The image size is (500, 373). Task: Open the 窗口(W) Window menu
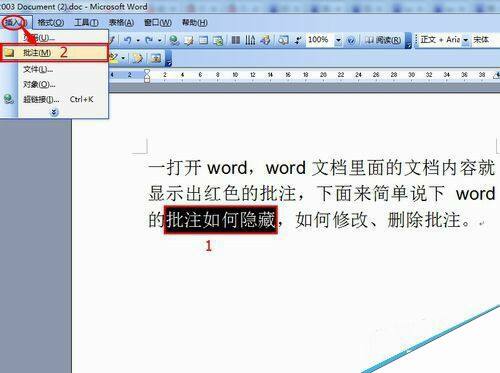(x=158, y=23)
